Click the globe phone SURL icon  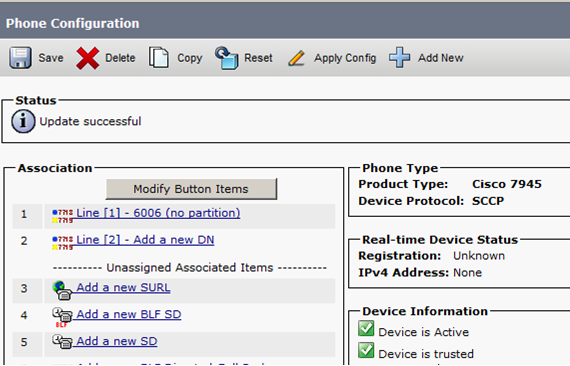pyautogui.click(x=62, y=290)
